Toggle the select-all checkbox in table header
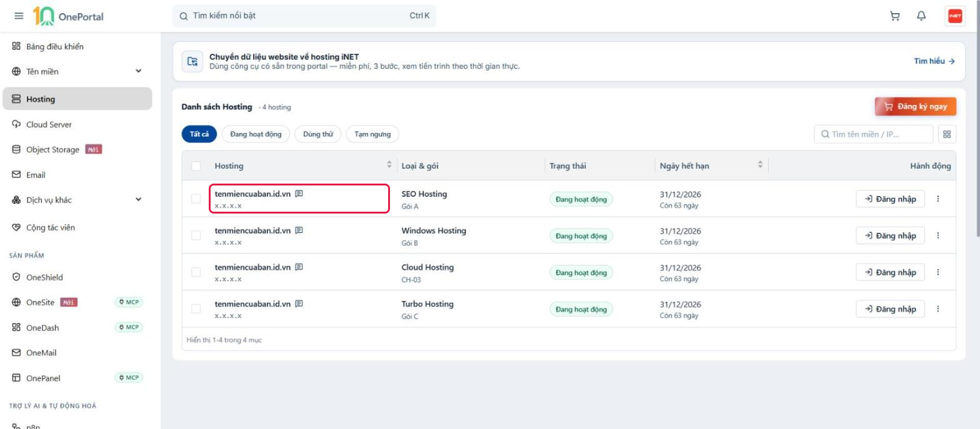 196,166
